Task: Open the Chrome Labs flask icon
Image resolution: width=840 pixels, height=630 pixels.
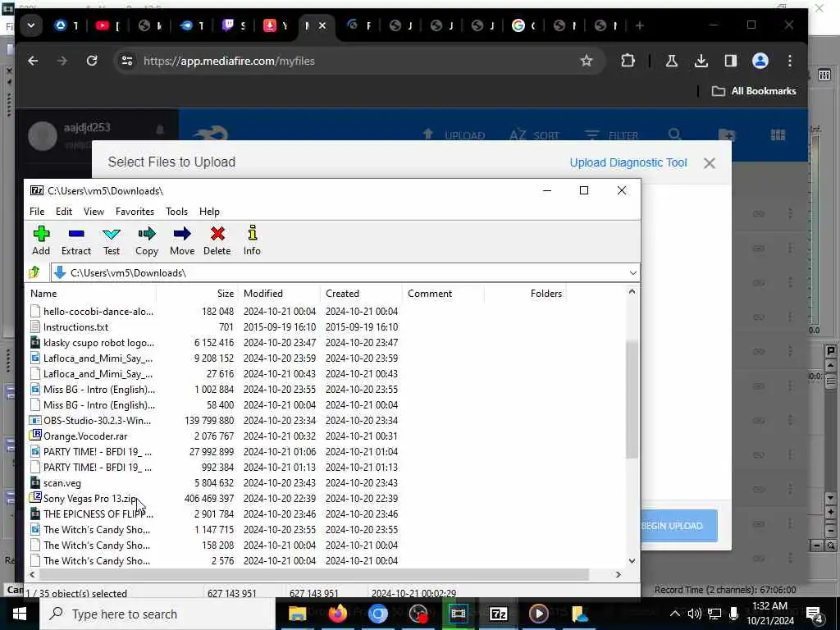Action: click(671, 61)
